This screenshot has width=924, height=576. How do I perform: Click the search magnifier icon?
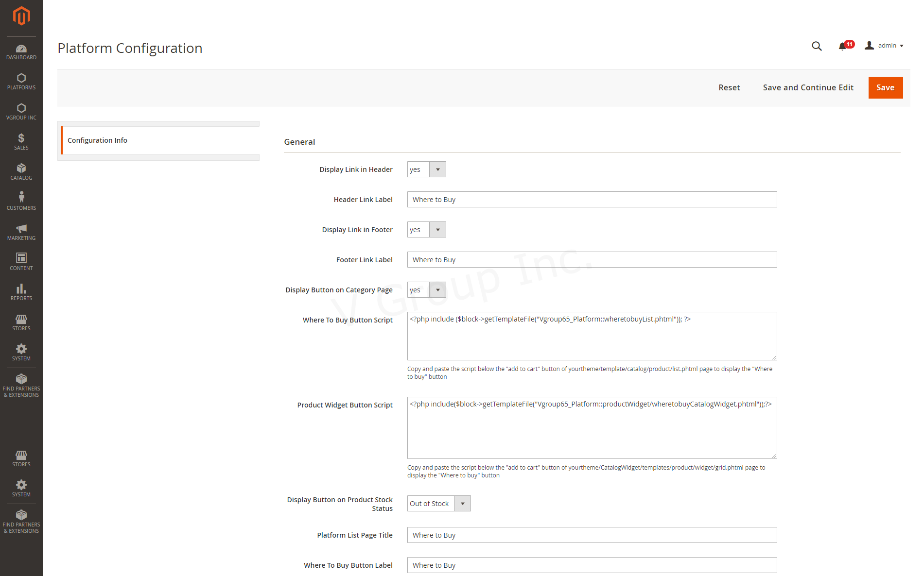pos(817,46)
